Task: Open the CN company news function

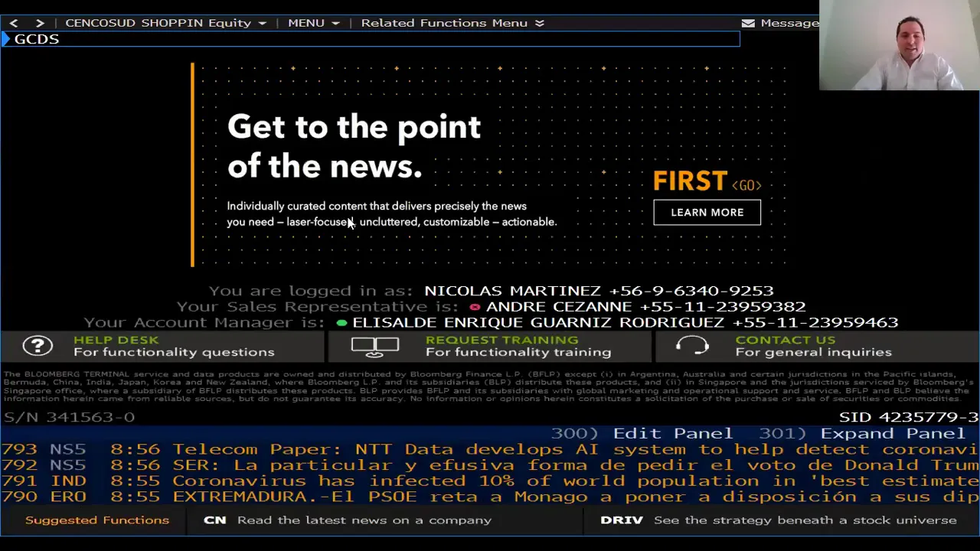Action: (348, 520)
